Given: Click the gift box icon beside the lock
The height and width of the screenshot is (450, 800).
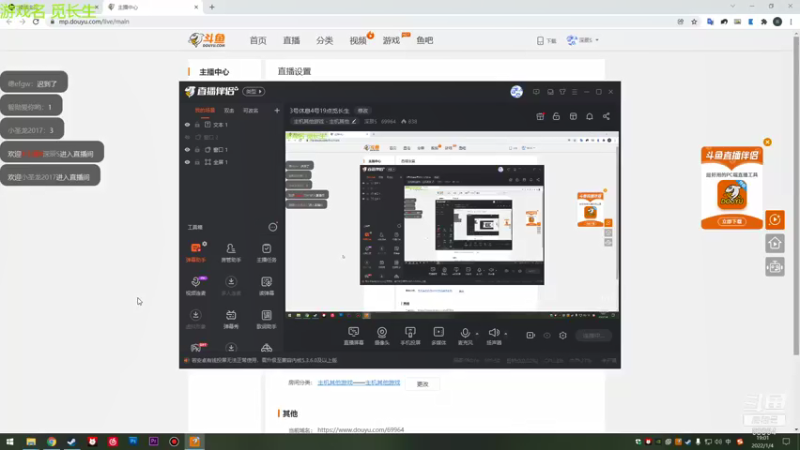Looking at the screenshot, I should click(540, 116).
